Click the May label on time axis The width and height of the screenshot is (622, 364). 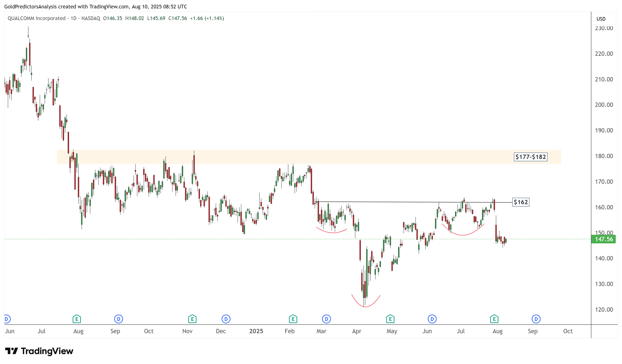pos(392,331)
